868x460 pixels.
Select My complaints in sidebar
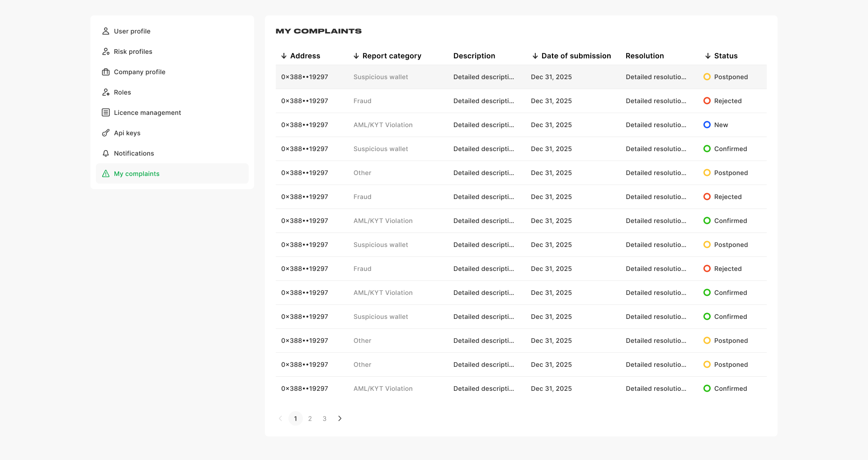point(172,174)
